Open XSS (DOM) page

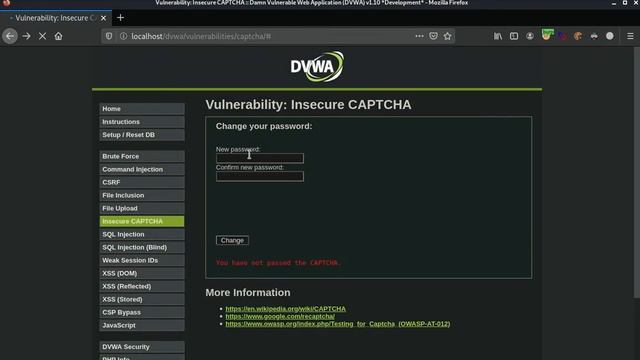click(142, 273)
